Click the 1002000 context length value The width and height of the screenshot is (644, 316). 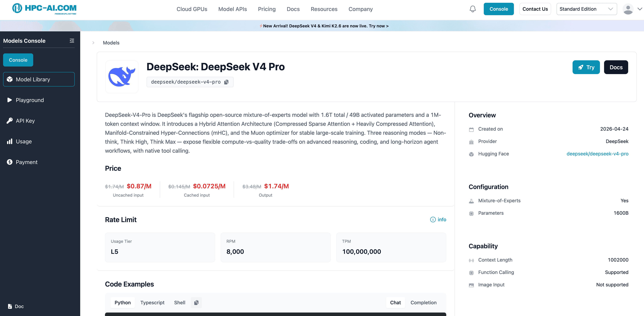618,260
